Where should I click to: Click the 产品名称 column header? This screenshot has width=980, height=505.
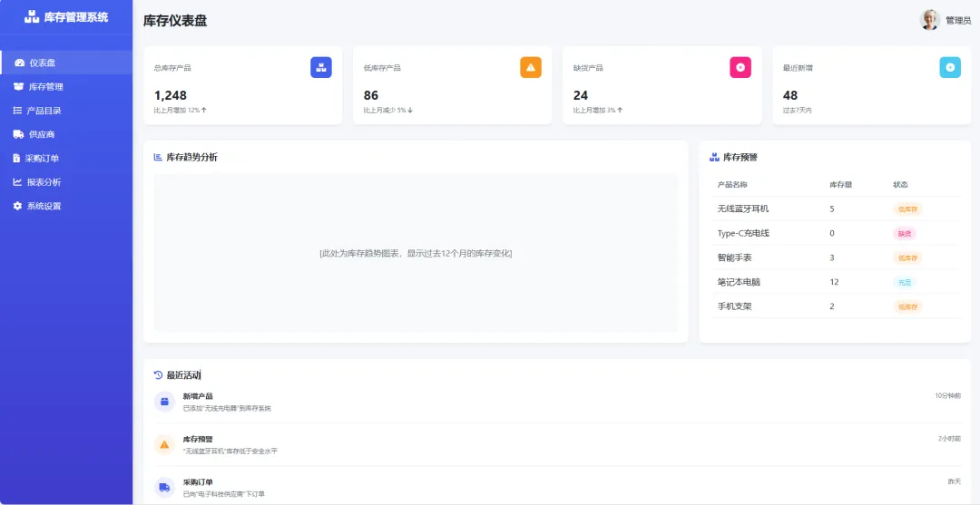tap(732, 185)
